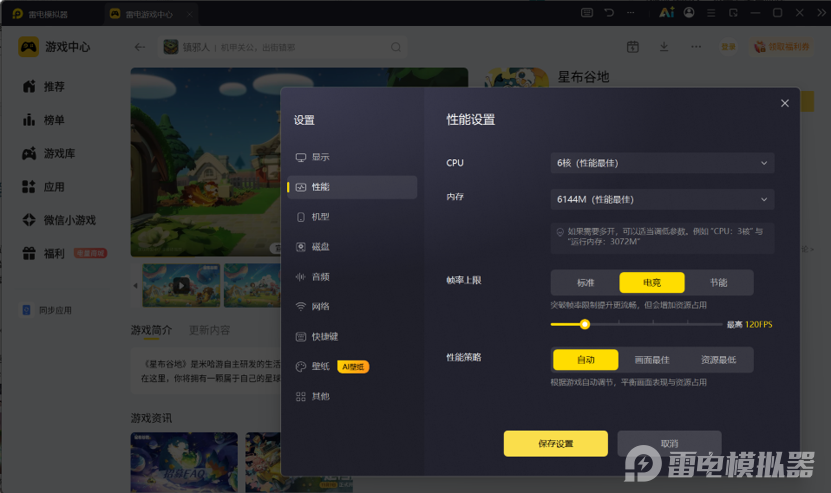
Task: Select 节能 frame rate mode
Action: coord(718,283)
